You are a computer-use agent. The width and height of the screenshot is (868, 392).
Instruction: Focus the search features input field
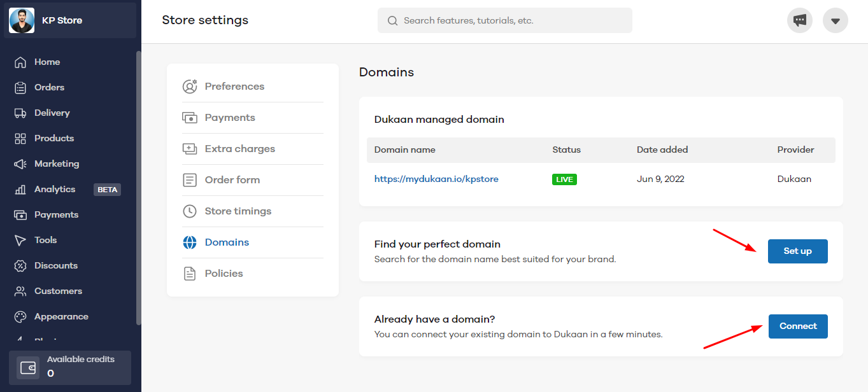[505, 20]
